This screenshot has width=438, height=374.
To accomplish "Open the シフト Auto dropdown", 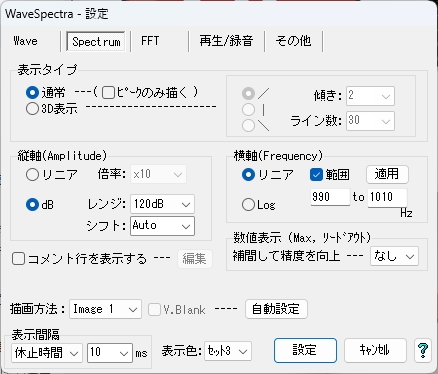I will 162,226.
